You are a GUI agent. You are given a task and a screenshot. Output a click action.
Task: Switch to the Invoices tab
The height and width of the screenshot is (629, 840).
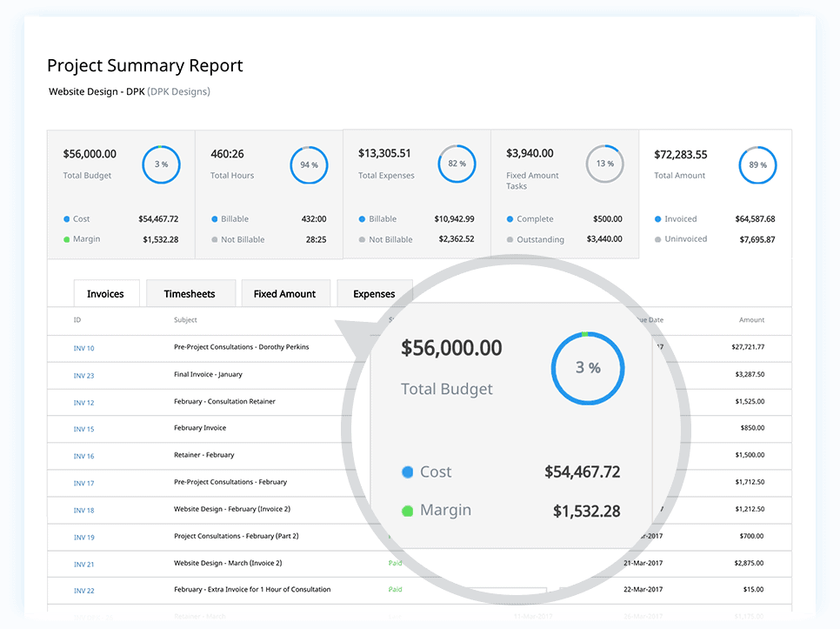pyautogui.click(x=105, y=294)
